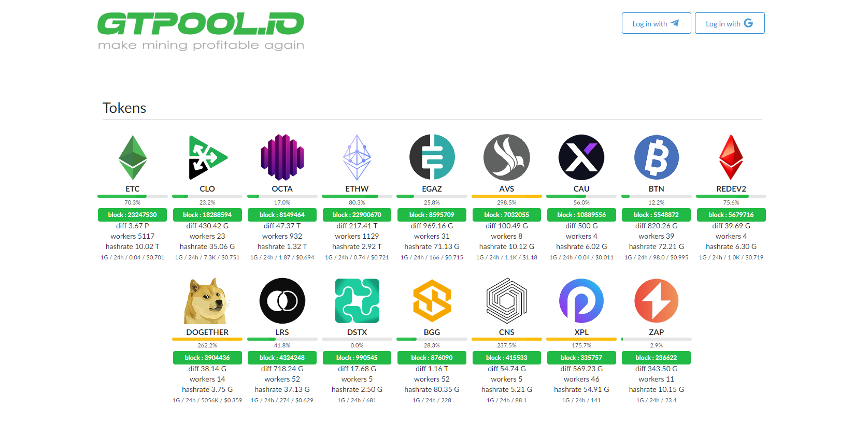
Task: Select the ZAP lightning icon
Action: (x=657, y=301)
